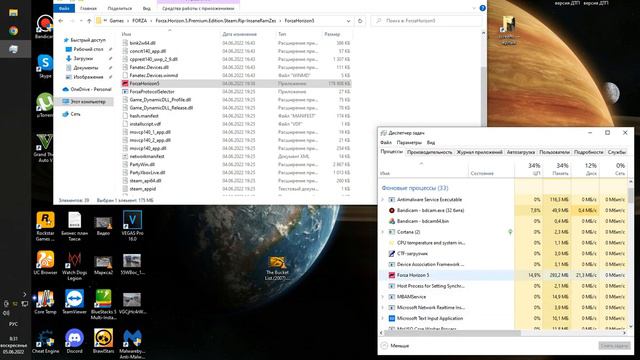Open the Файл tab in Explorer ribbon
640x360 pixels.
coord(64,8)
